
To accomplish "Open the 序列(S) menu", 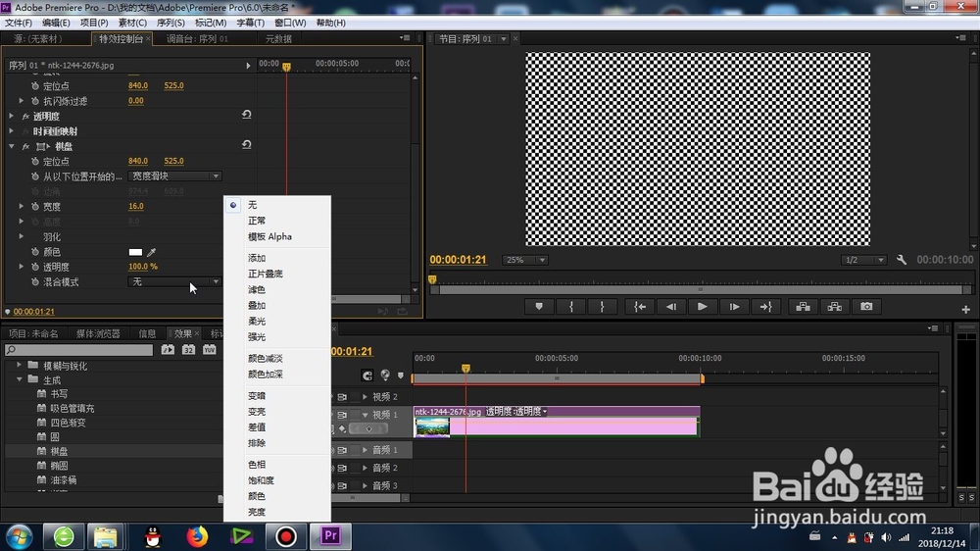I will pyautogui.click(x=170, y=23).
